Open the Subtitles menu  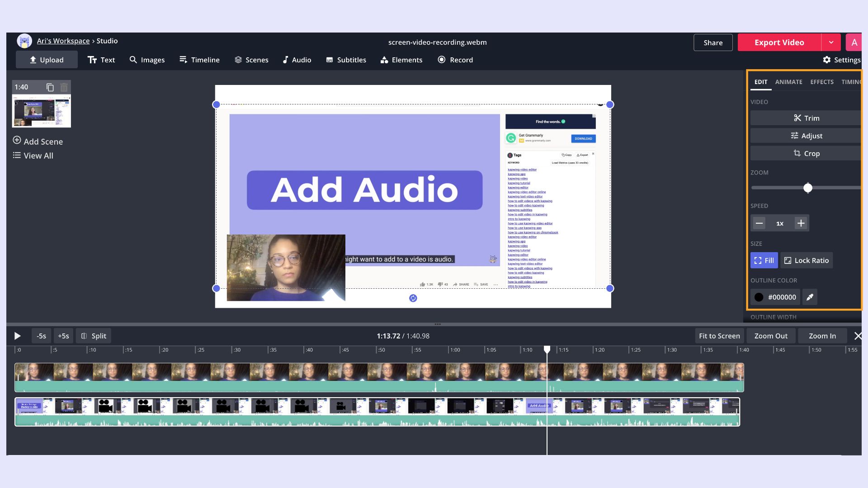[346, 60]
